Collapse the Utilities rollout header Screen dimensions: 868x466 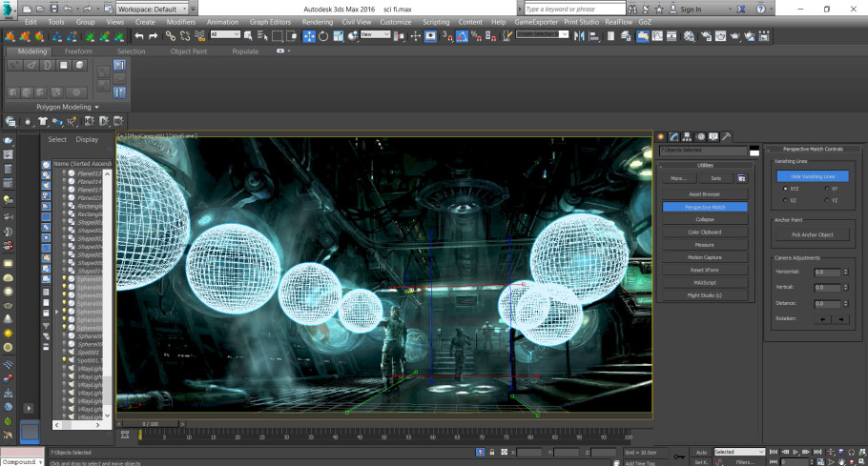click(705, 165)
